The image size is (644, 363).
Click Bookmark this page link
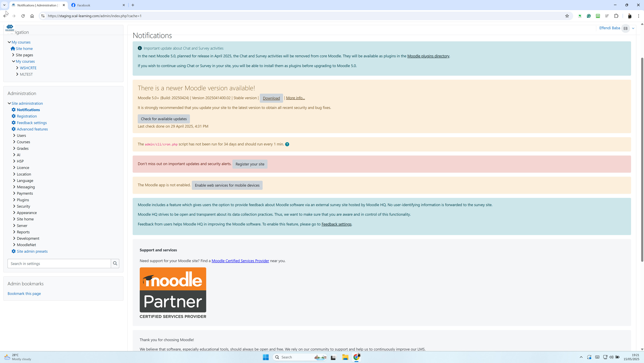click(24, 293)
